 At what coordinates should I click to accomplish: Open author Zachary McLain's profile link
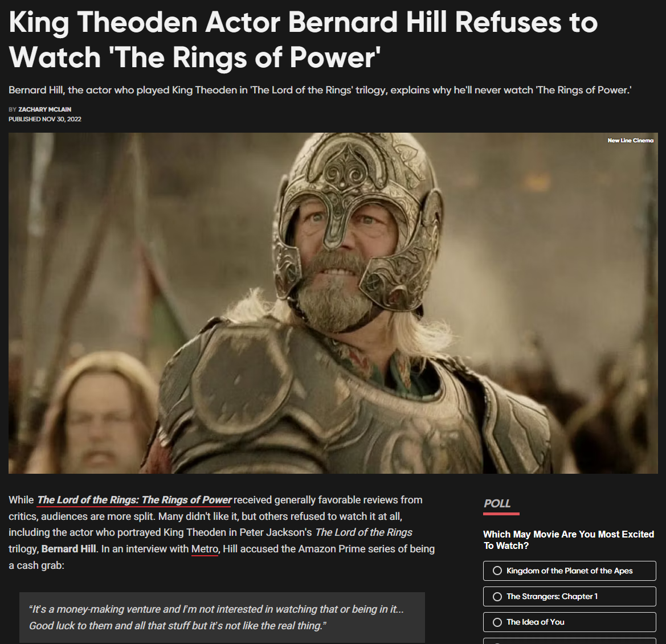point(44,109)
